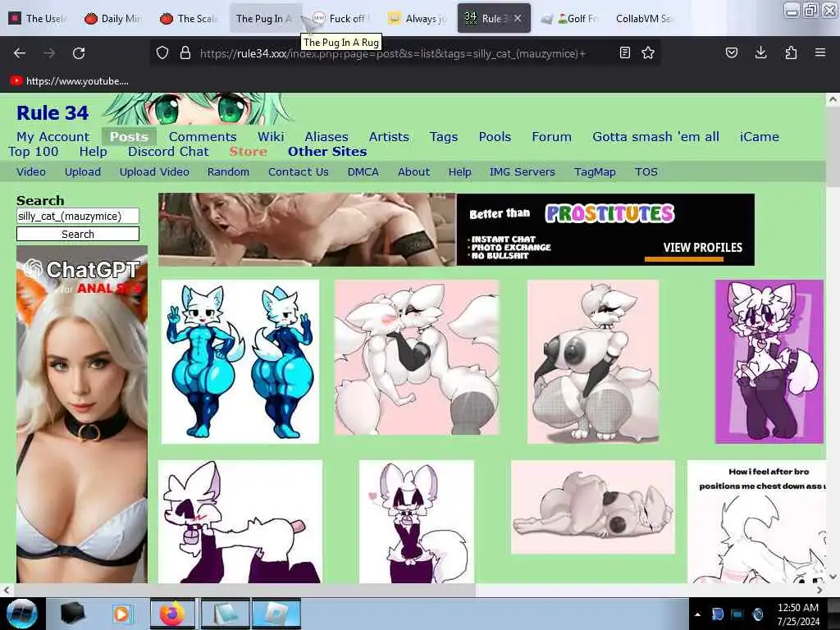Viewport: 840px width, 630px height.
Task: Open the Firefox downloads arrow icon
Action: click(760, 52)
